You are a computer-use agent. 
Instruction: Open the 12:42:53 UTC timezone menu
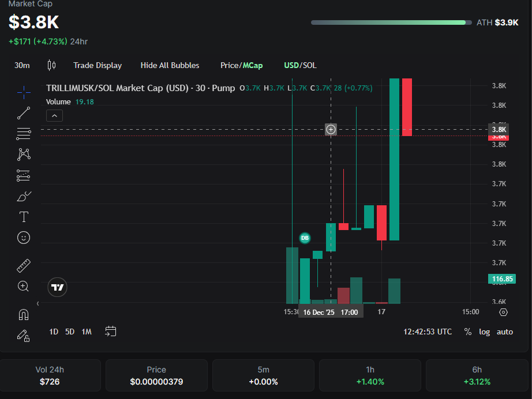coord(428,332)
